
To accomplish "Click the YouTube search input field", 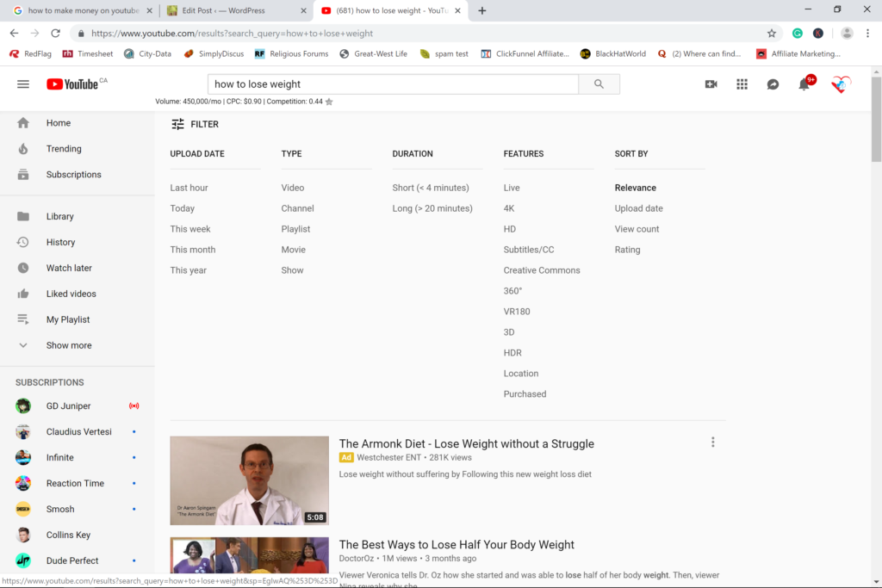I will [393, 84].
